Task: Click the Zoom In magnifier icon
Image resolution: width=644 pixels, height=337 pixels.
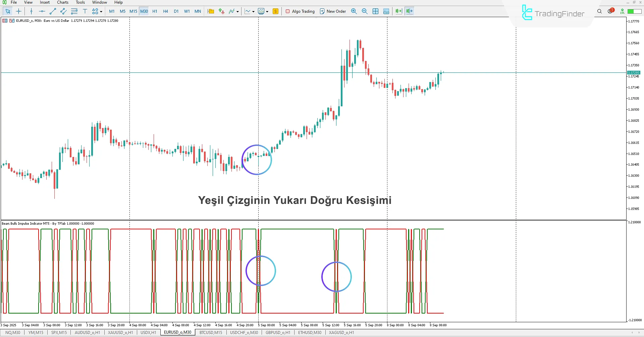Action: [354, 11]
